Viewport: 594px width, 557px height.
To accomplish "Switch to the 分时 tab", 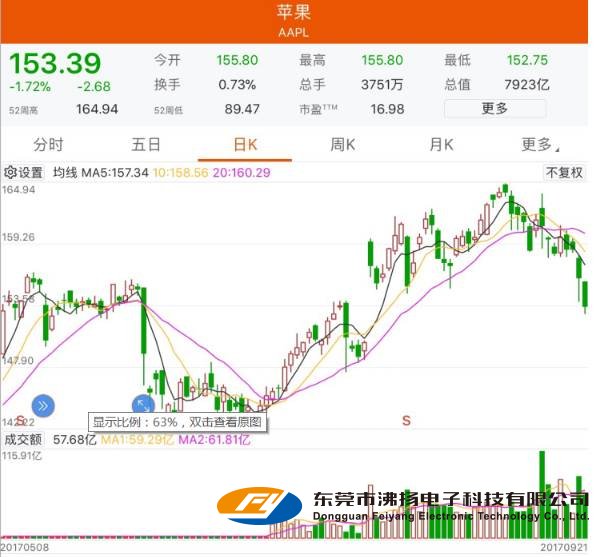I will click(x=48, y=145).
